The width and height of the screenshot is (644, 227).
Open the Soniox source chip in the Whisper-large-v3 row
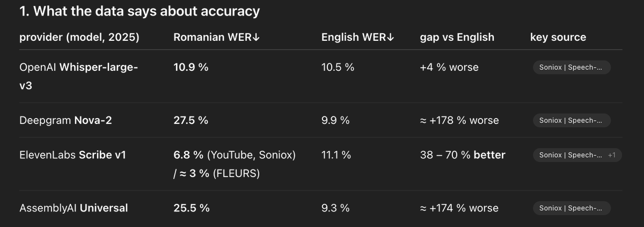coord(571,68)
